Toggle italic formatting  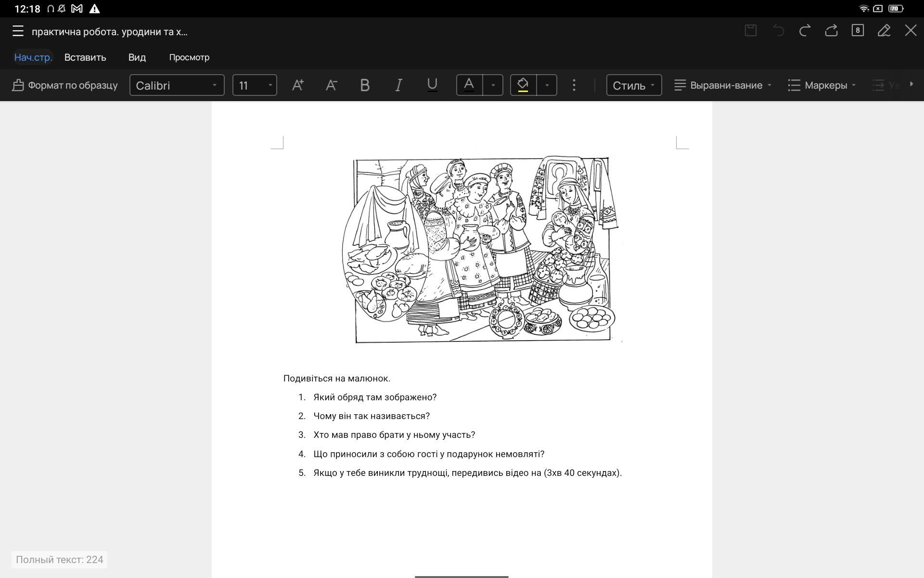click(x=398, y=85)
